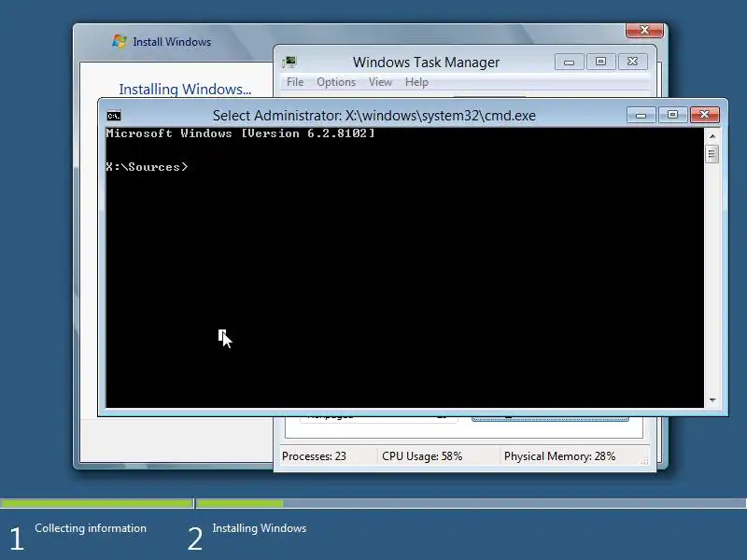The height and width of the screenshot is (560, 747).
Task: Click the Select Administrator cmd.exe title text
Action: (x=374, y=116)
